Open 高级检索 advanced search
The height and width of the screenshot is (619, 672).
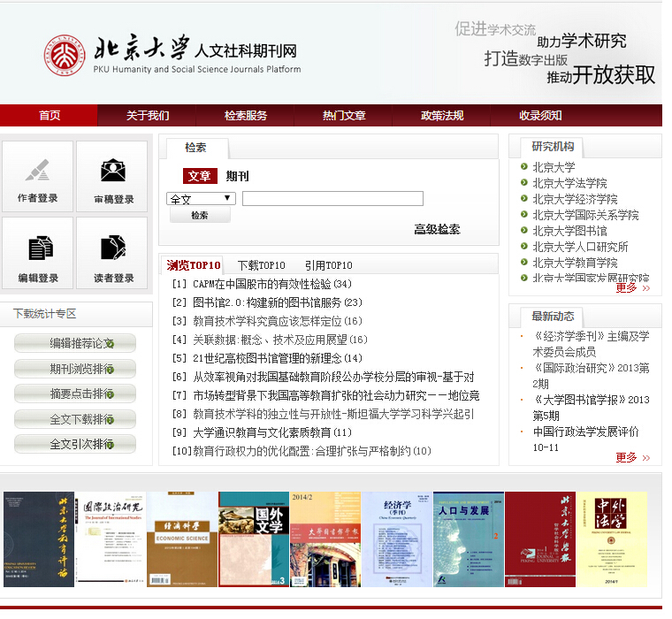click(437, 229)
